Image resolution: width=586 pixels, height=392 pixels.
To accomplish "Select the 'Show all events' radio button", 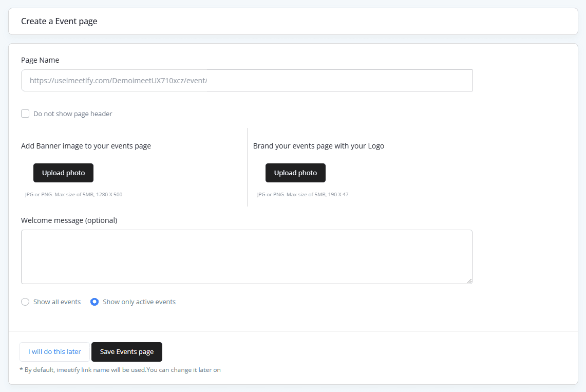I will tap(25, 302).
